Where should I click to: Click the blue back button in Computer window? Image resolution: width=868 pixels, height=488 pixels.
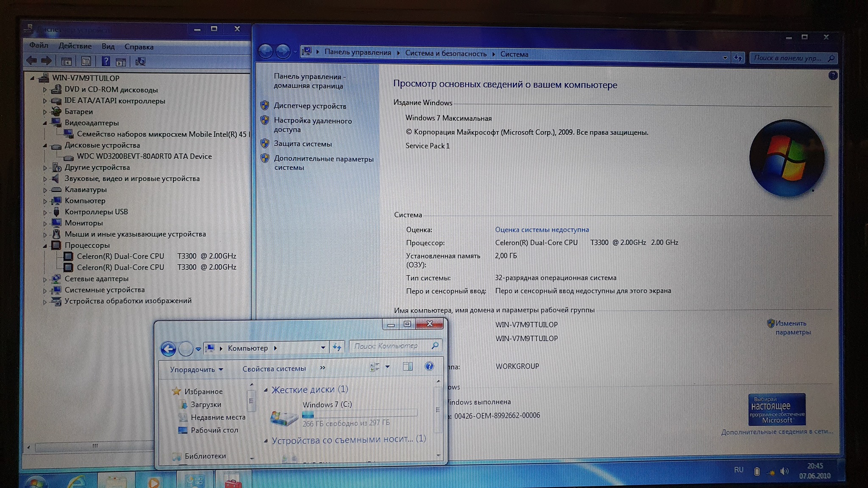point(168,349)
